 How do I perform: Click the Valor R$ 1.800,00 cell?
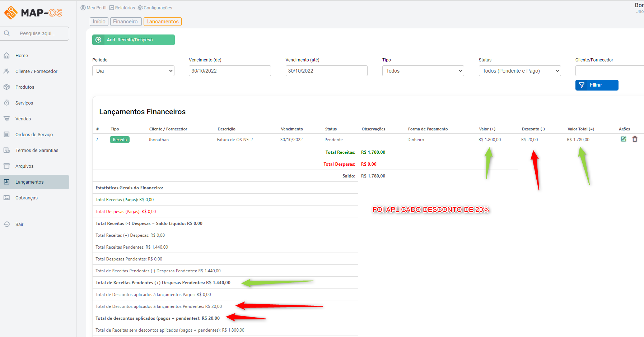point(490,140)
